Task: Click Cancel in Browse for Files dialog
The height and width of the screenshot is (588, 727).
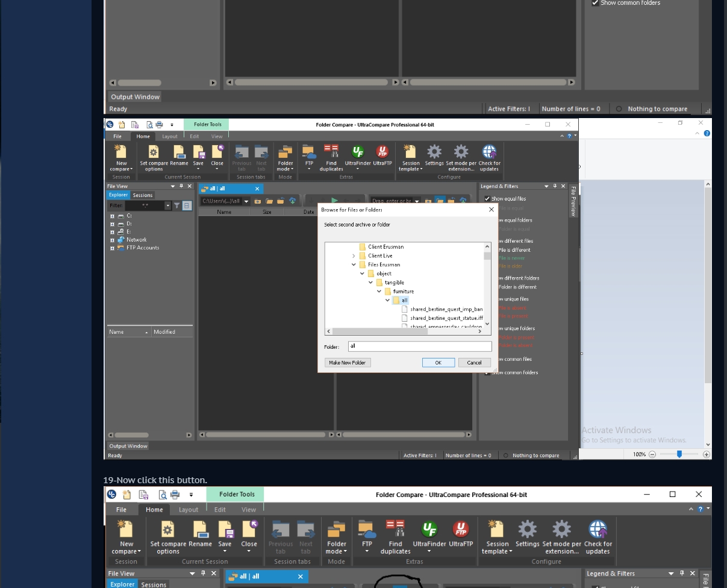Action: pyautogui.click(x=475, y=363)
